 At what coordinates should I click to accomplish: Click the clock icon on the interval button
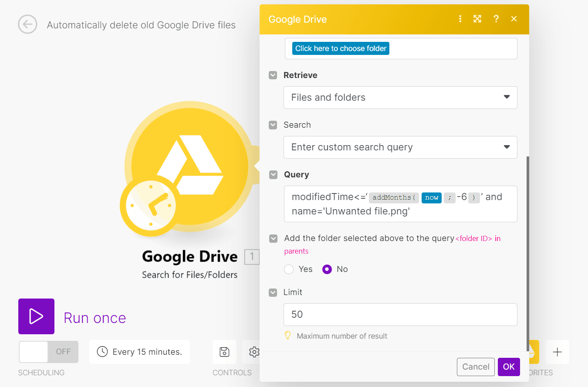pyautogui.click(x=101, y=352)
